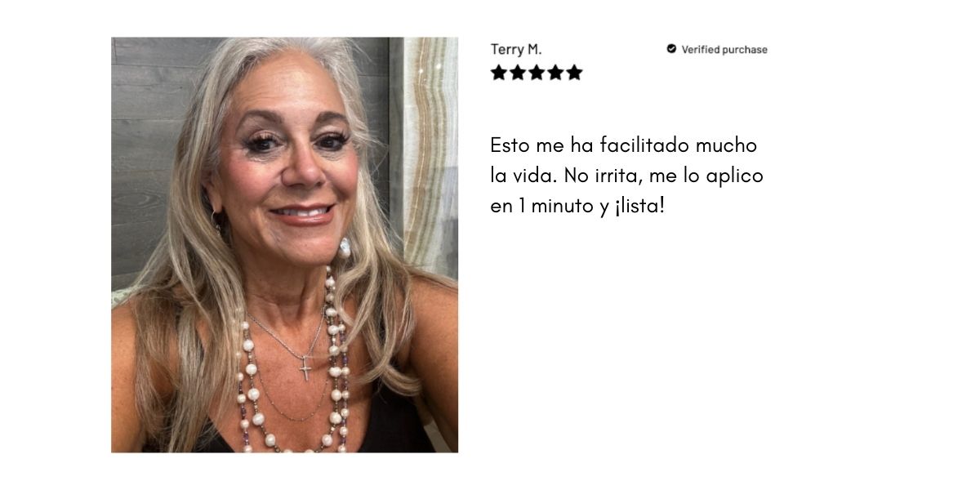Open the customer review photo
980x490 pixels.
(x=284, y=244)
